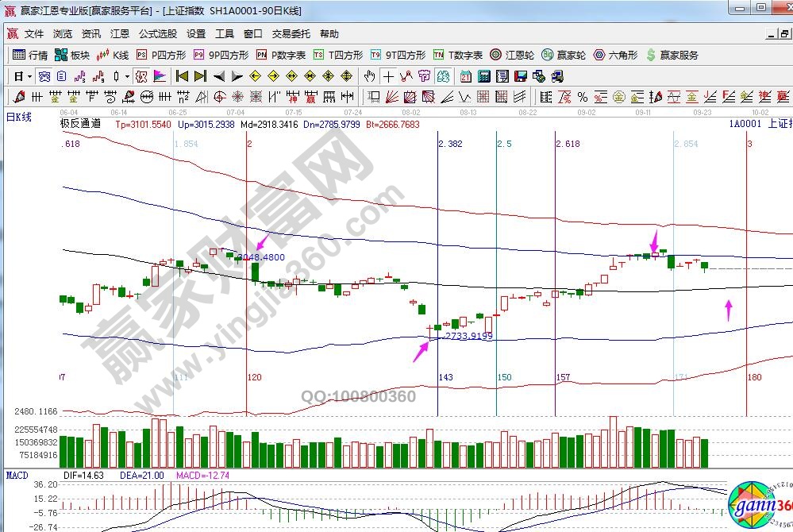Click the 143 cycle number marker
This screenshot has width=793, height=532.
[x=445, y=376]
